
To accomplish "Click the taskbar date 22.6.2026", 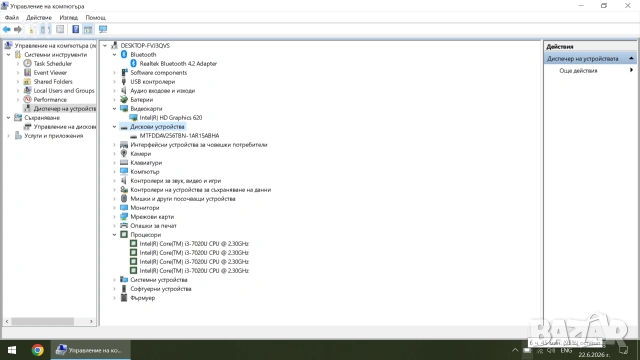I will pyautogui.click(x=594, y=355).
